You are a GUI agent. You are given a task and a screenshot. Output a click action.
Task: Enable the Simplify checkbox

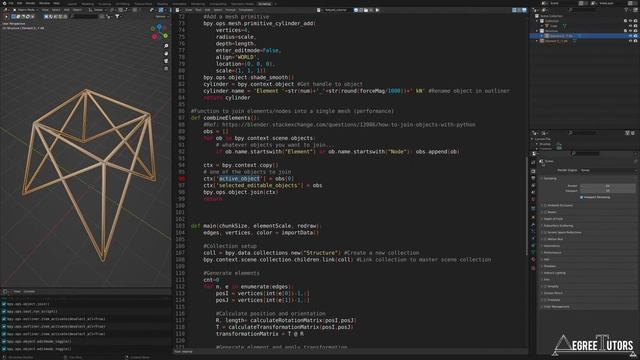click(545, 287)
